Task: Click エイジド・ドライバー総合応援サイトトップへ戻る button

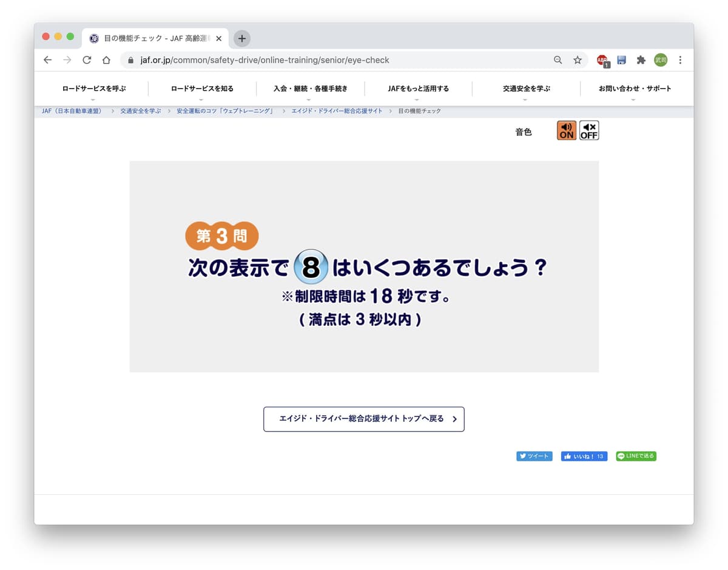Action: click(x=363, y=419)
